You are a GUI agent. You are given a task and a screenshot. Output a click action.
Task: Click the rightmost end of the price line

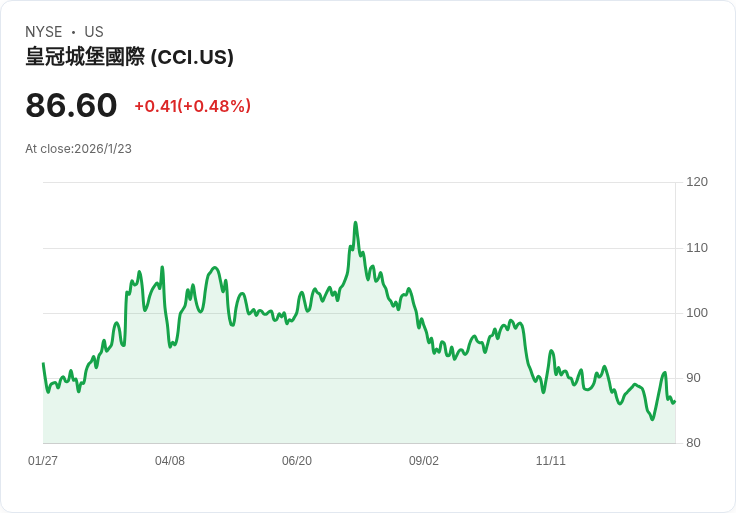click(x=674, y=402)
